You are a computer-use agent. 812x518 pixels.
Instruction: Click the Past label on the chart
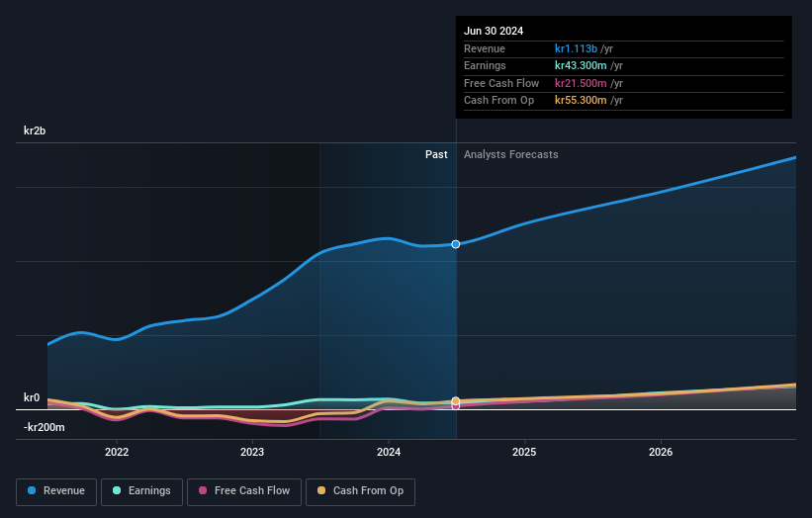coord(436,154)
